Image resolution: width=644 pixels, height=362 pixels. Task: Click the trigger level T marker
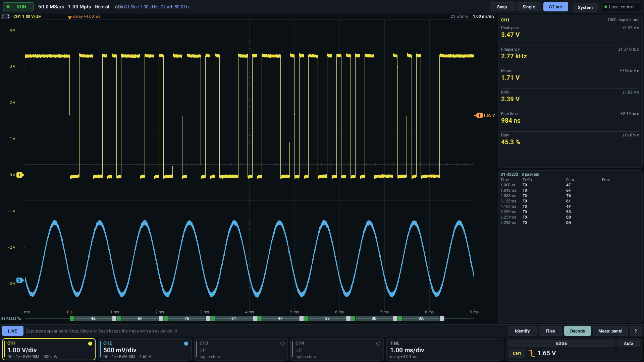(x=479, y=115)
